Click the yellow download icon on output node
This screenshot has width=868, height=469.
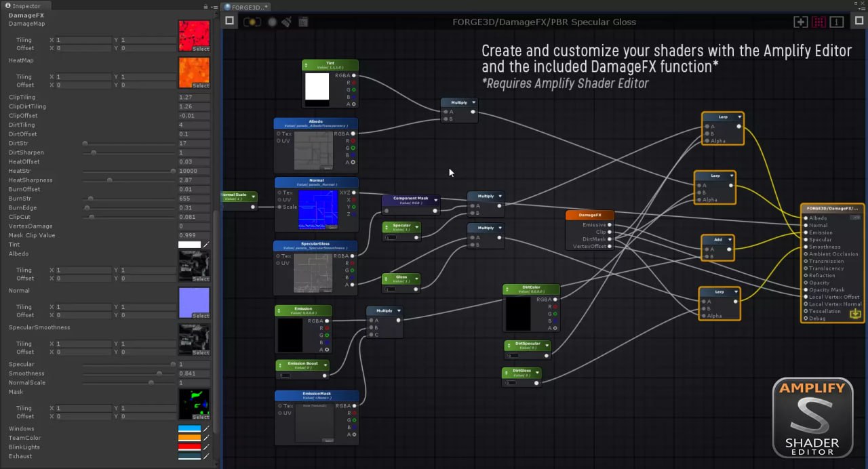pyautogui.click(x=855, y=313)
